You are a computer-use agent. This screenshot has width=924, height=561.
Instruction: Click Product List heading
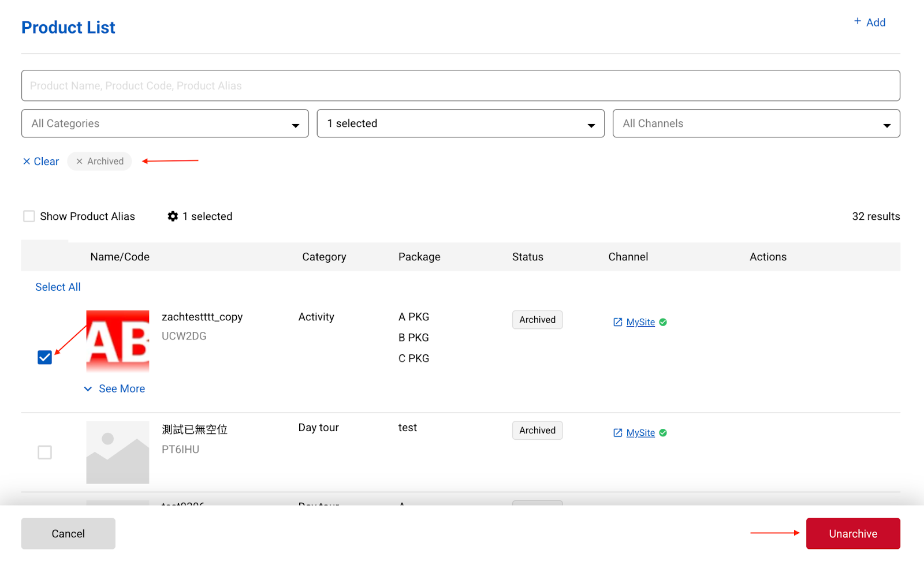68,28
